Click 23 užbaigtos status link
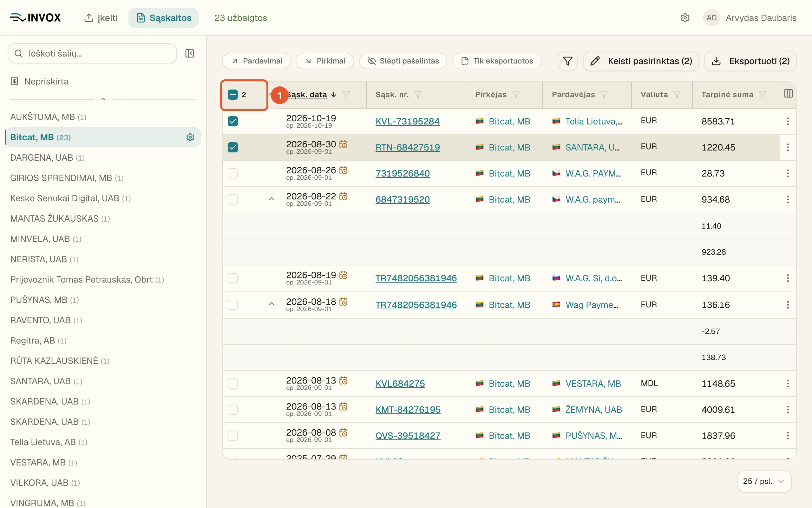Image resolution: width=812 pixels, height=508 pixels. coord(240,18)
